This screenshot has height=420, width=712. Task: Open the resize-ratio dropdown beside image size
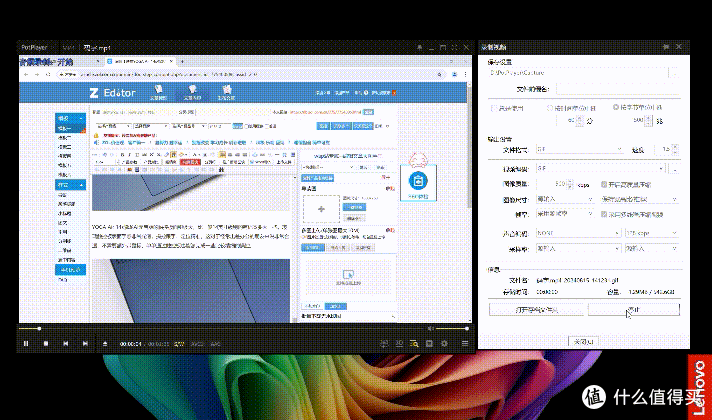coord(639,199)
